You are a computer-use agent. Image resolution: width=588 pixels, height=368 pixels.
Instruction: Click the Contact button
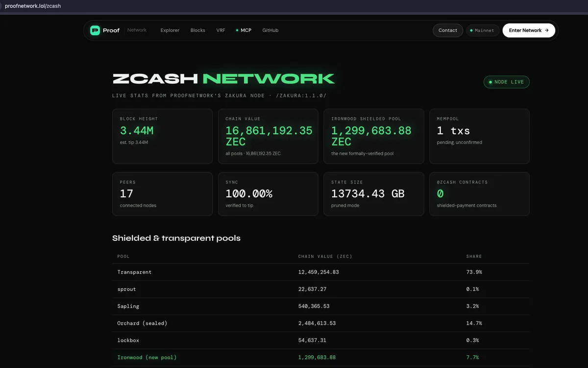(x=448, y=30)
